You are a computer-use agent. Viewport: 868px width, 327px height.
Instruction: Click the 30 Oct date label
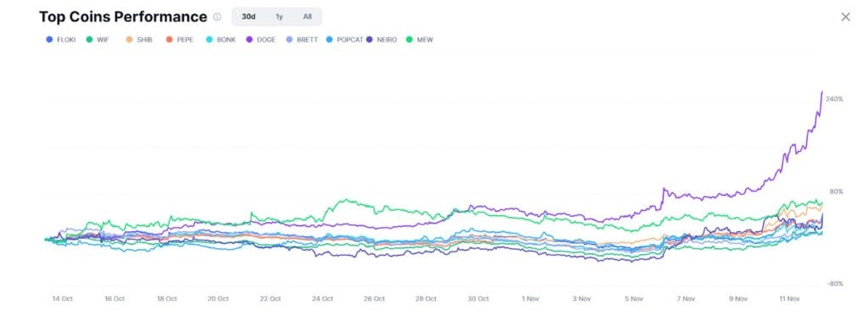(x=478, y=299)
